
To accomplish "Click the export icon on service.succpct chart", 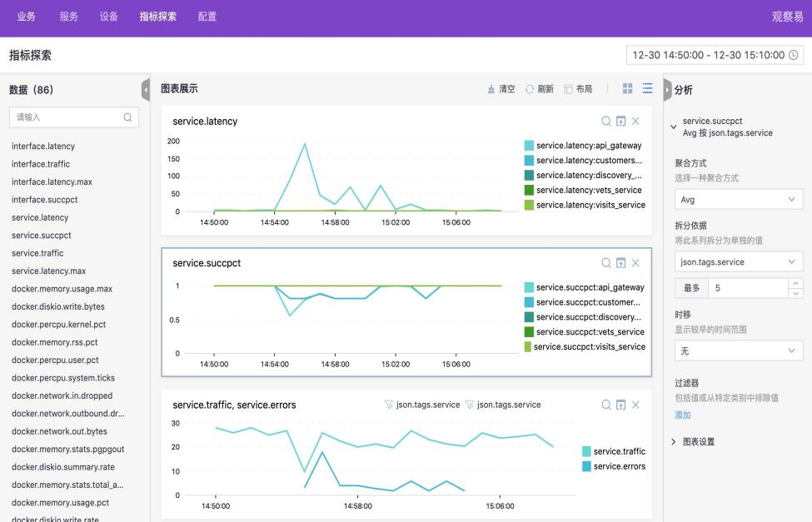I will (x=621, y=263).
